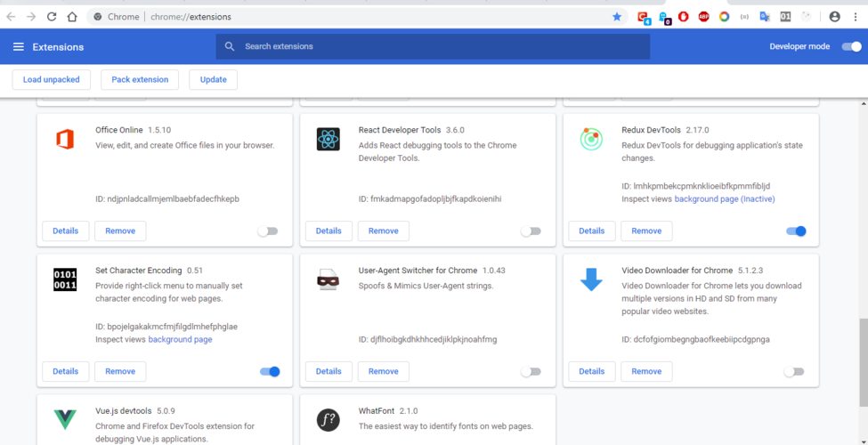Remove Set Character Encoding extension
Screen dimensions: 868x445
(120, 371)
